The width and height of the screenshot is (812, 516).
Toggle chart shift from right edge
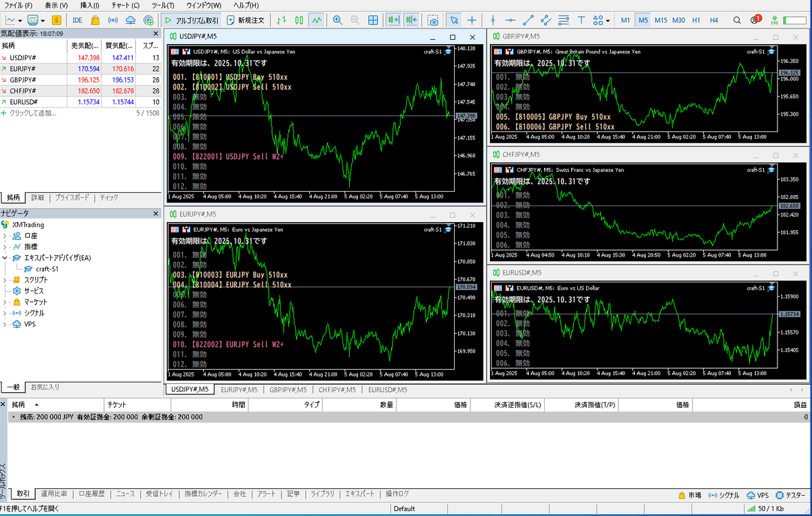pyautogui.click(x=411, y=20)
